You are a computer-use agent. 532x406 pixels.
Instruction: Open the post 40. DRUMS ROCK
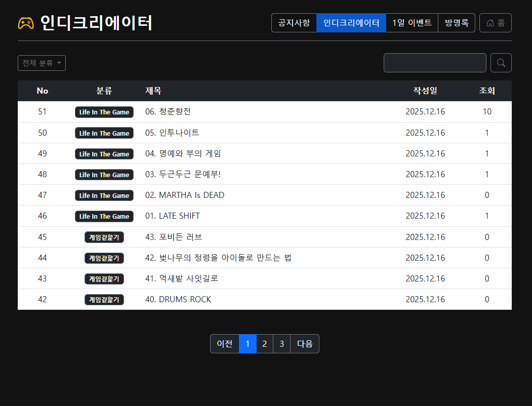pyautogui.click(x=178, y=299)
